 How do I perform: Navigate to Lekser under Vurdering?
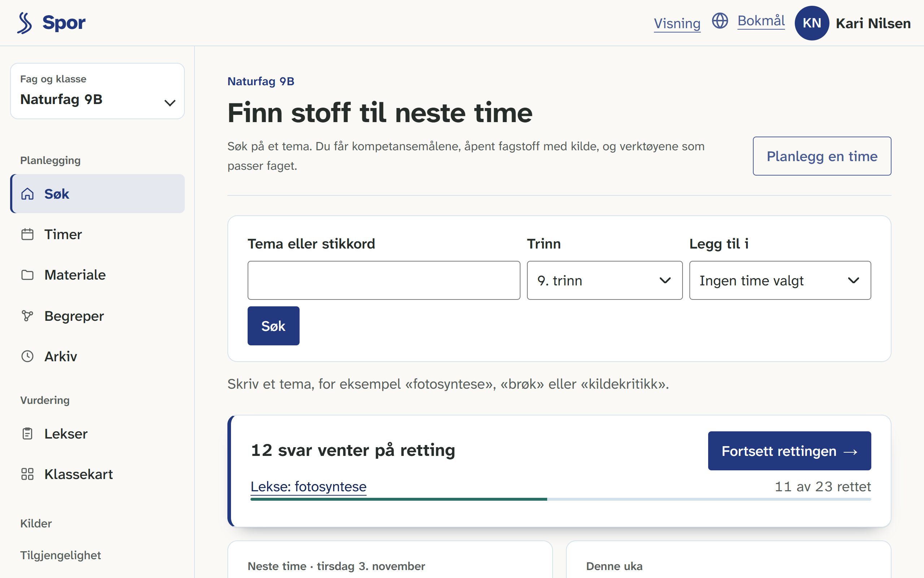point(97,434)
